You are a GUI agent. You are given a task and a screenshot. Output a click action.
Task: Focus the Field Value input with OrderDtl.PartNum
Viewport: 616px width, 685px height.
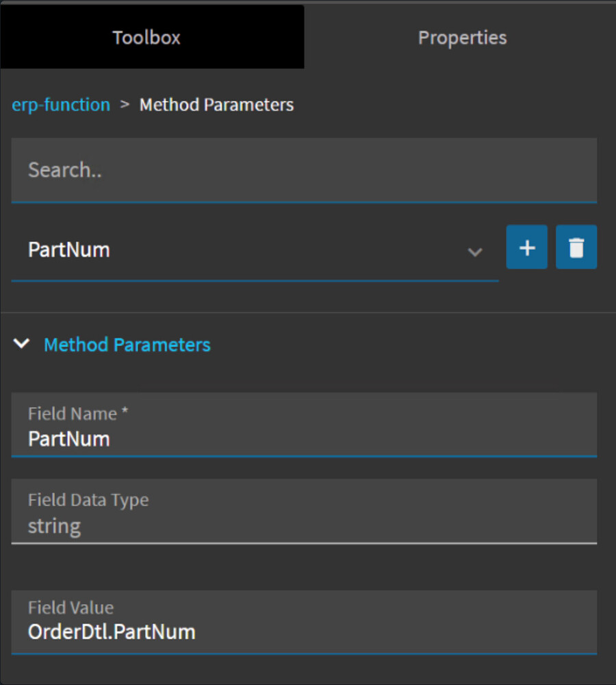[305, 631]
